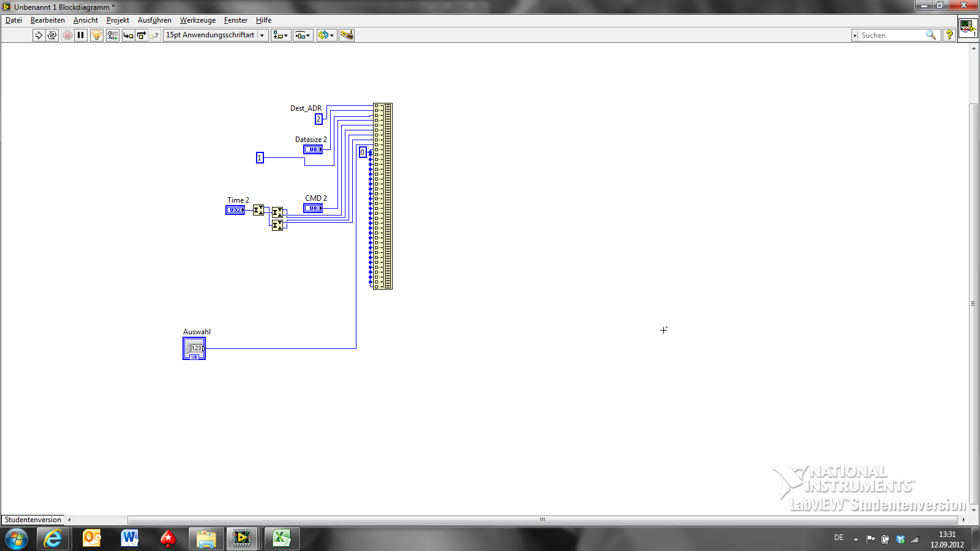Open the Ausführen menu
980x551 pixels.
point(154,20)
